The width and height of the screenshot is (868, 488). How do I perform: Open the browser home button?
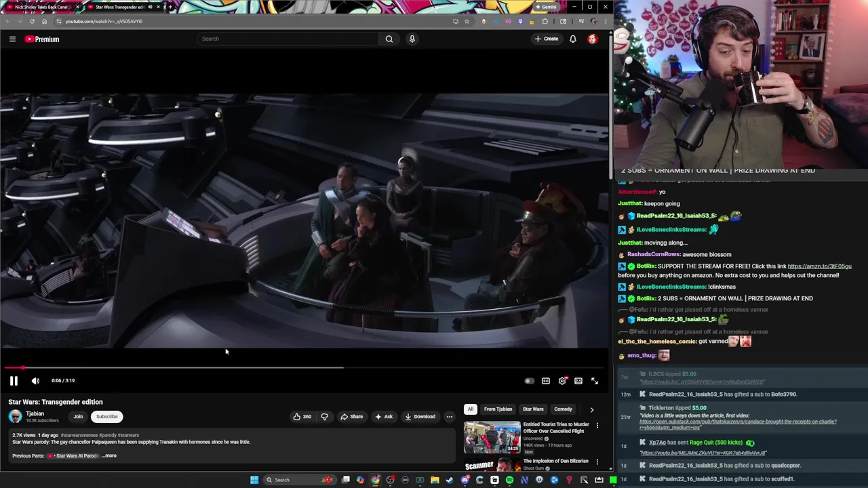(x=44, y=21)
